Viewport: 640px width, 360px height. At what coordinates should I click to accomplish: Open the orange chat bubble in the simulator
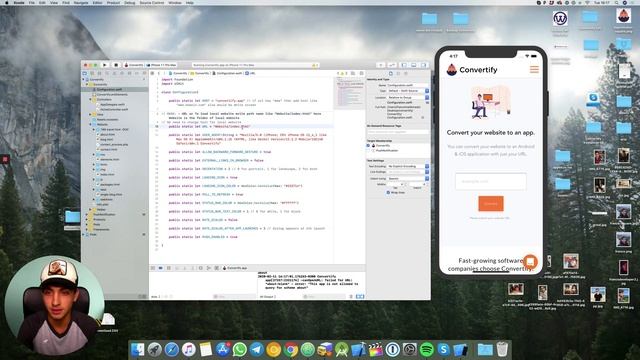[x=530, y=261]
